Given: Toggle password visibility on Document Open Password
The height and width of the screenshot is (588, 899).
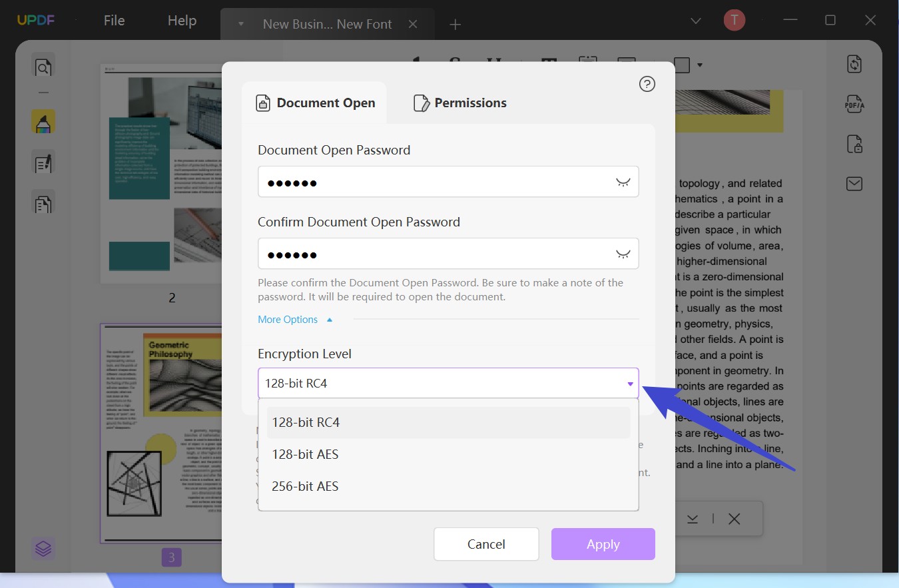Looking at the screenshot, I should click(x=623, y=181).
